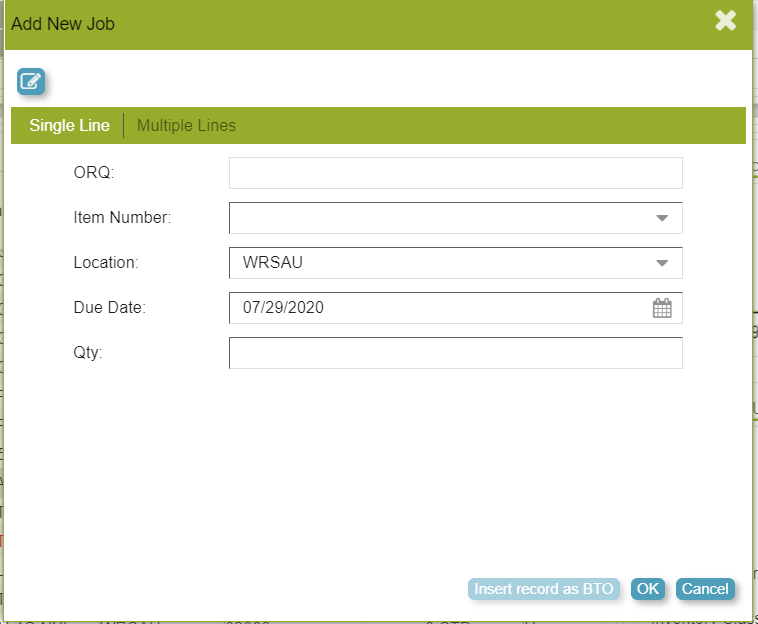Click the edit pencil icon below title
Image resolution: width=758 pixels, height=624 pixels.
pos(31,82)
